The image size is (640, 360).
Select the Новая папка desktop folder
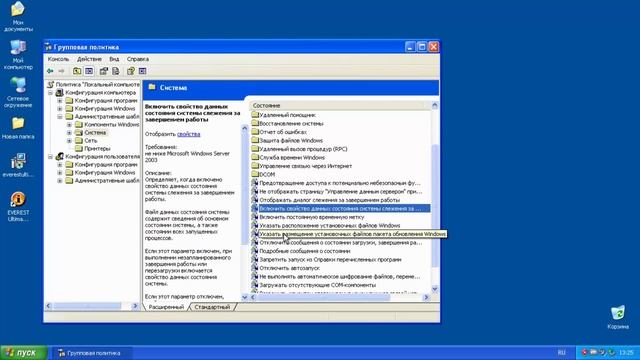coord(18,128)
